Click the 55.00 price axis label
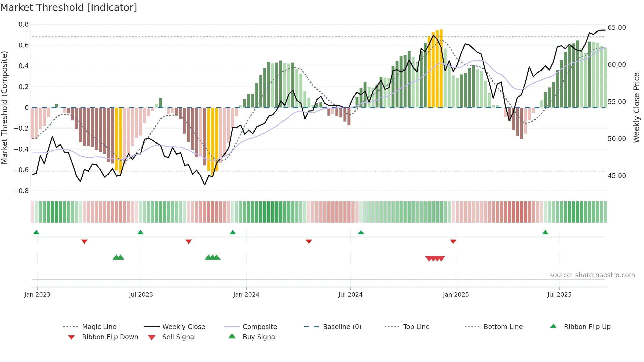The height and width of the screenshot is (362, 644). (617, 102)
